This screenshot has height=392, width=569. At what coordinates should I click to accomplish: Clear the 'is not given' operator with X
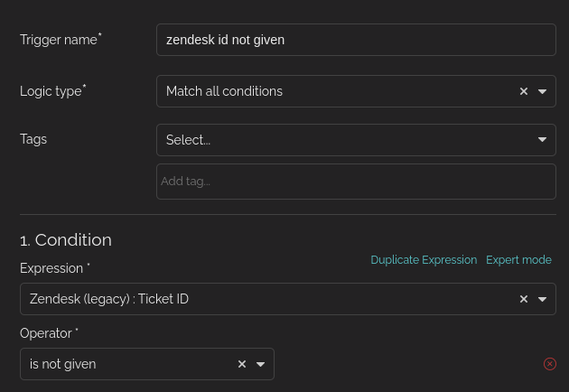click(x=242, y=364)
